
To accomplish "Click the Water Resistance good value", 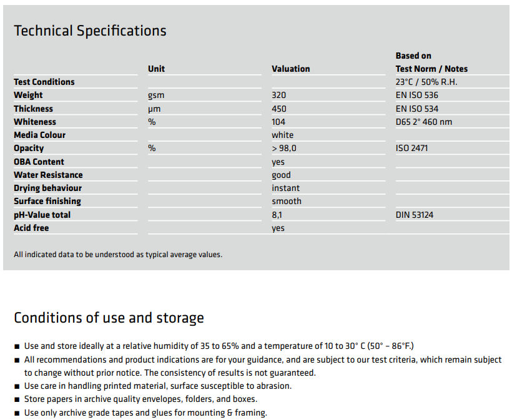I will tap(281, 175).
